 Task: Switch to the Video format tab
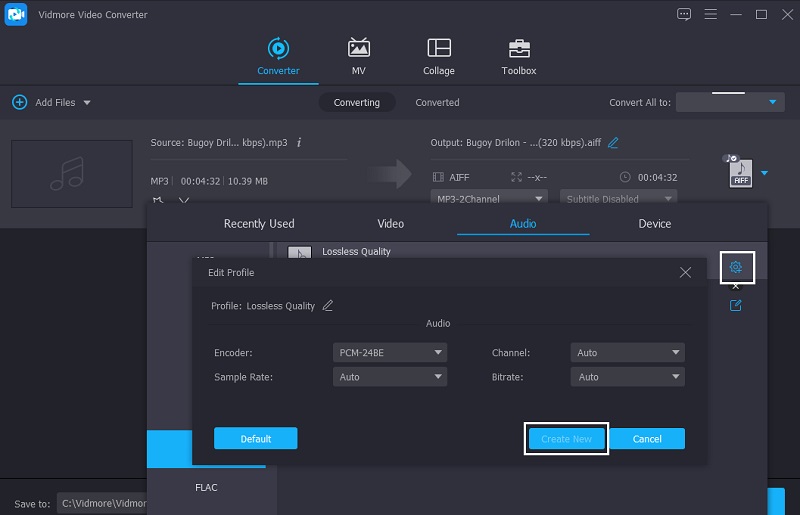pyautogui.click(x=390, y=224)
